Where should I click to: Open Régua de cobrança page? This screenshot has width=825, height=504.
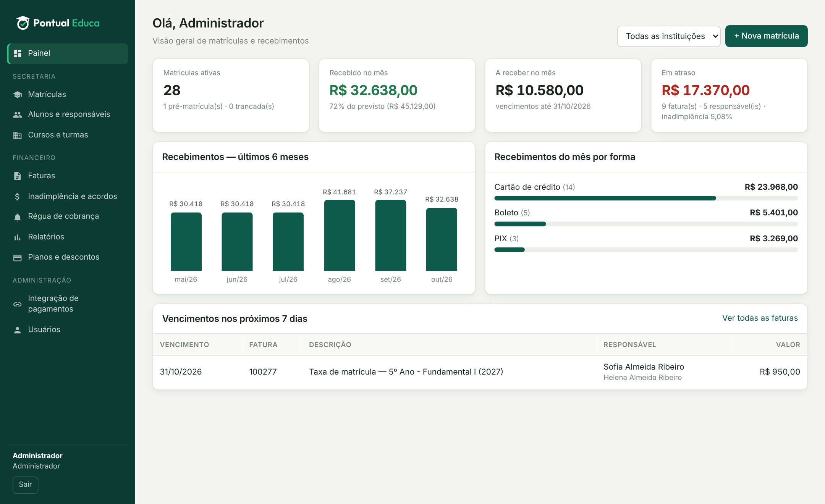click(68, 216)
